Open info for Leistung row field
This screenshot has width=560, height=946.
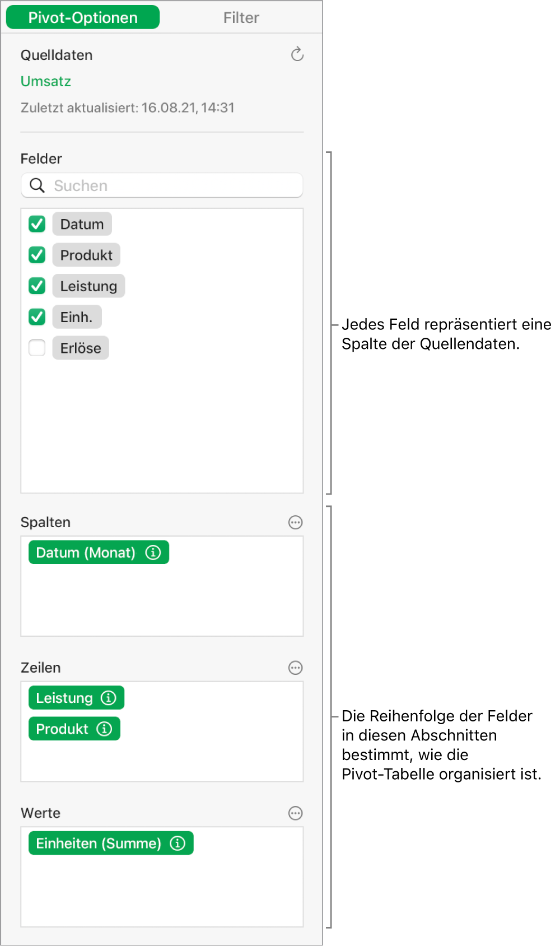pos(108,698)
